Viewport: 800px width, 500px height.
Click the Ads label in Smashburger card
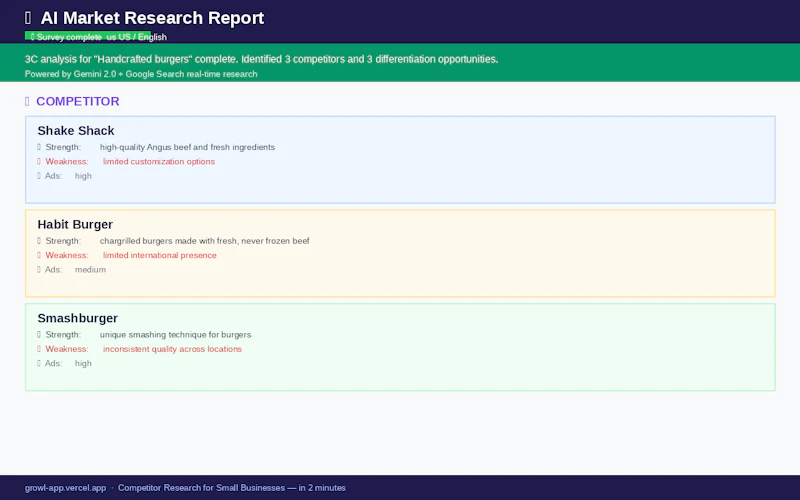[54, 363]
